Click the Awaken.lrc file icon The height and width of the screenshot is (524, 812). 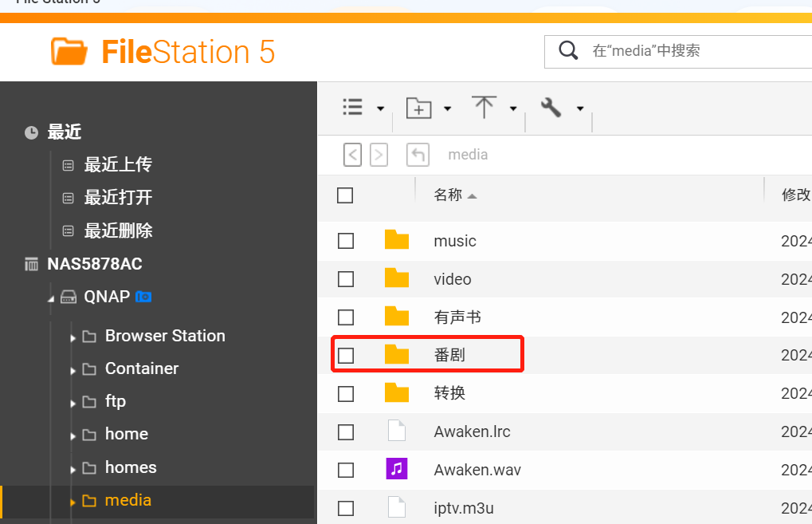(397, 431)
